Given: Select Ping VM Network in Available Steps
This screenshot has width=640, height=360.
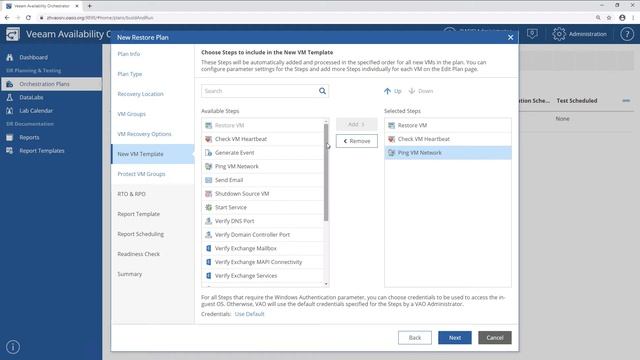Looking at the screenshot, I should point(262,167).
